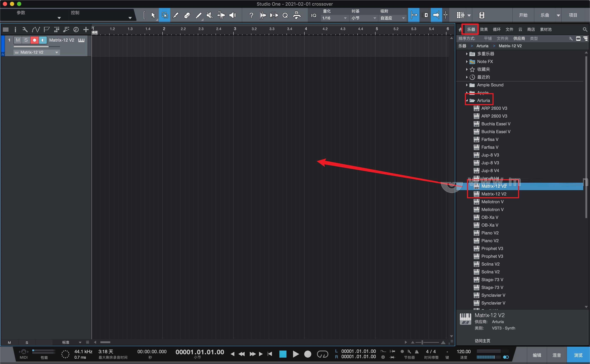The width and height of the screenshot is (590, 364).
Task: Open the video player filmstrip icon
Action: [x=482, y=15]
